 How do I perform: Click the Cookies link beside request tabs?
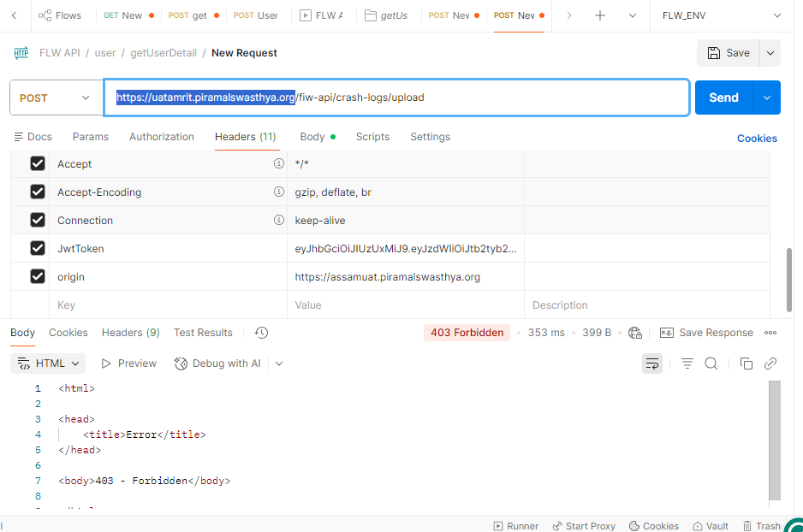tap(757, 138)
